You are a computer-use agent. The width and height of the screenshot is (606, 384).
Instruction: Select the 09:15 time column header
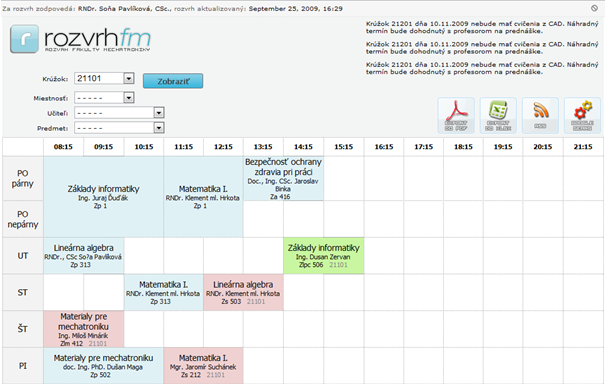pos(104,147)
